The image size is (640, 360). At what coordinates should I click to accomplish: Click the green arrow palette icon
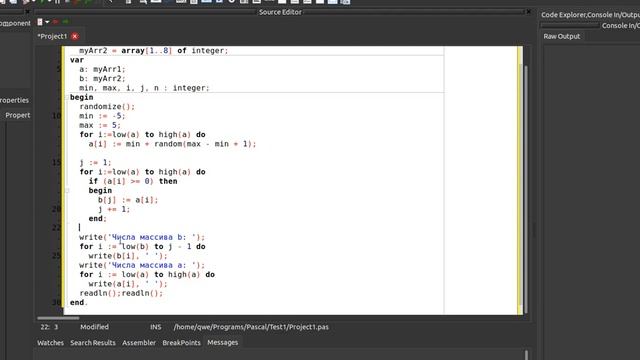click(66, 22)
